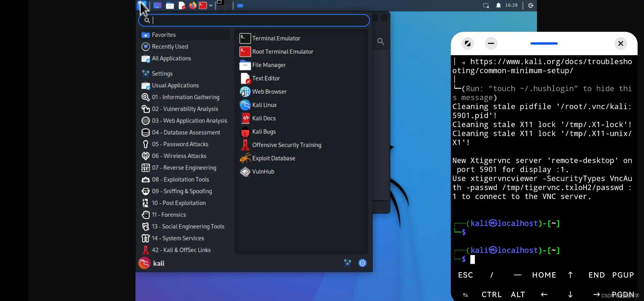Click the text editor panel launcher
644x301 pixels.
pyautogui.click(x=182, y=5)
